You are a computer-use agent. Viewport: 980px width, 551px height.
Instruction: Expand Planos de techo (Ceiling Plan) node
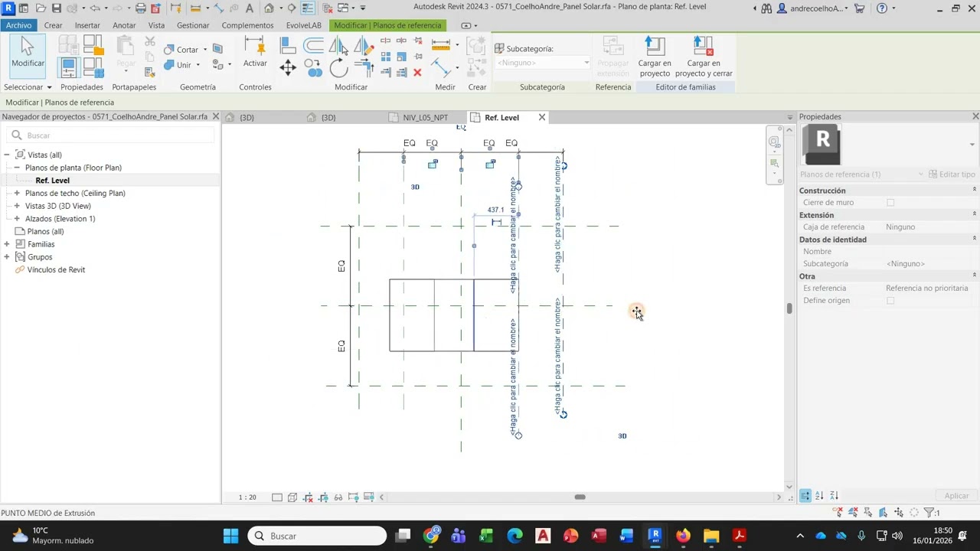tap(17, 194)
